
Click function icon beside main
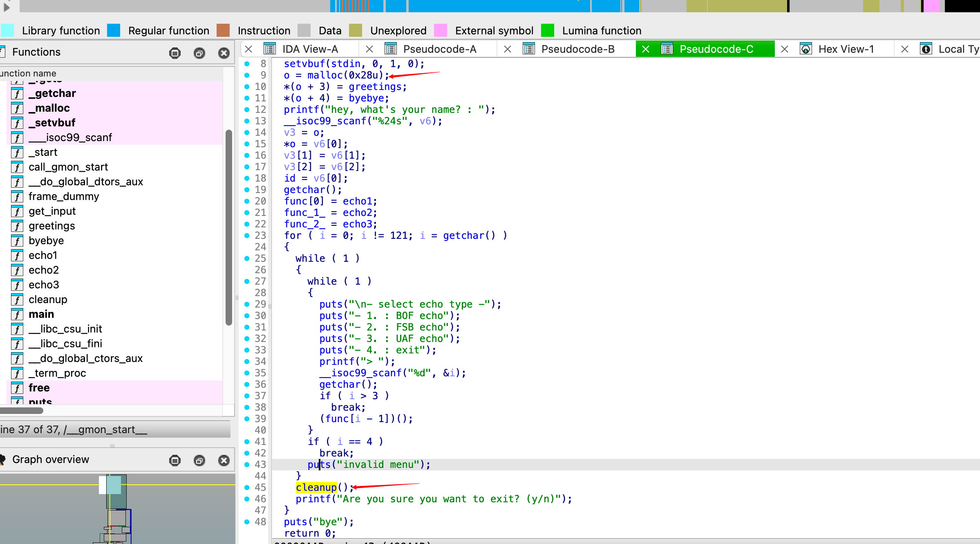pyautogui.click(x=17, y=314)
